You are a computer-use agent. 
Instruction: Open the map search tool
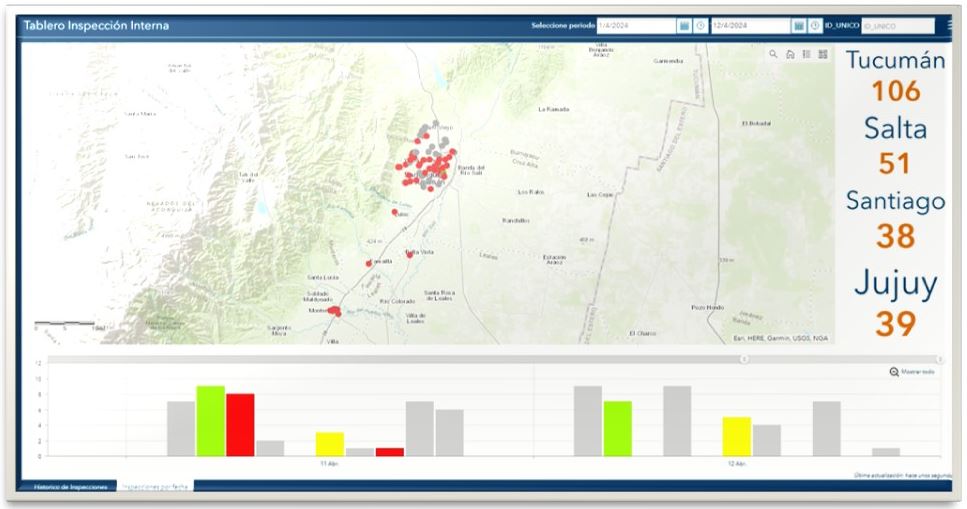click(773, 54)
